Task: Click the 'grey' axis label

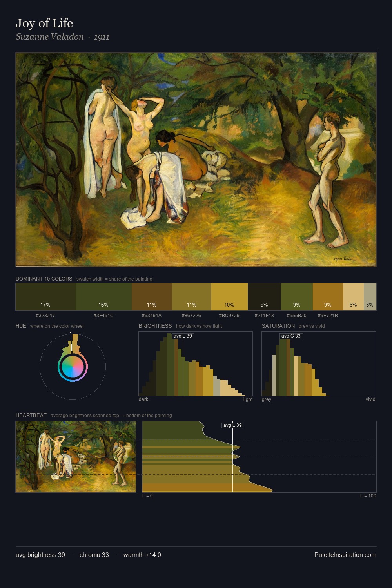Action: coord(267,399)
